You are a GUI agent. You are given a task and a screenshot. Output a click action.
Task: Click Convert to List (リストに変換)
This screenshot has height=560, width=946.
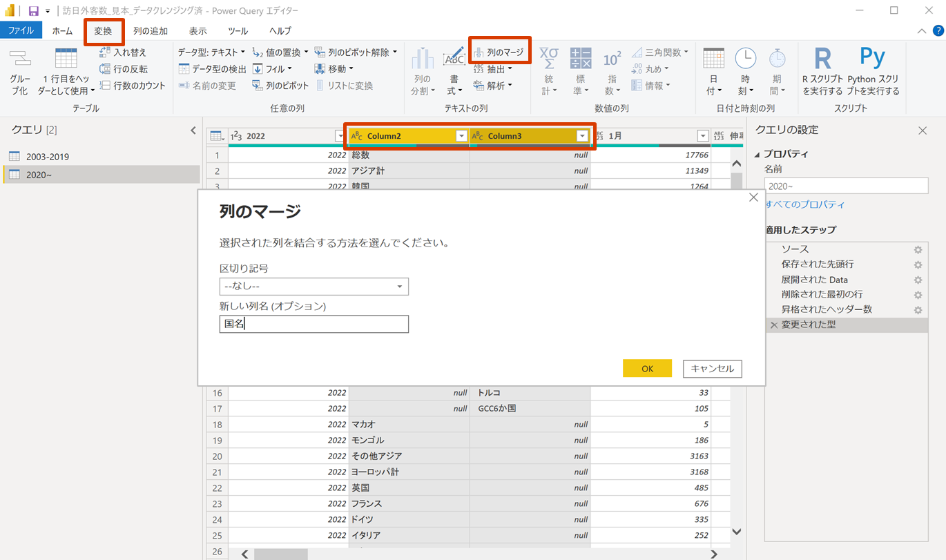coord(345,86)
